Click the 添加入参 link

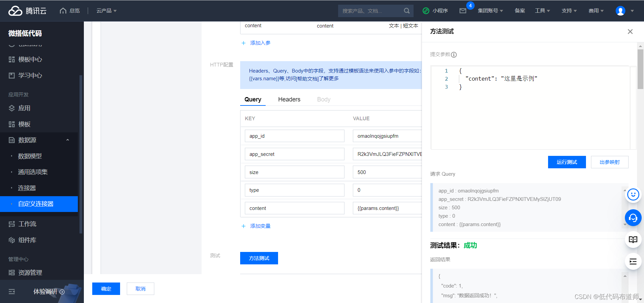(x=260, y=43)
